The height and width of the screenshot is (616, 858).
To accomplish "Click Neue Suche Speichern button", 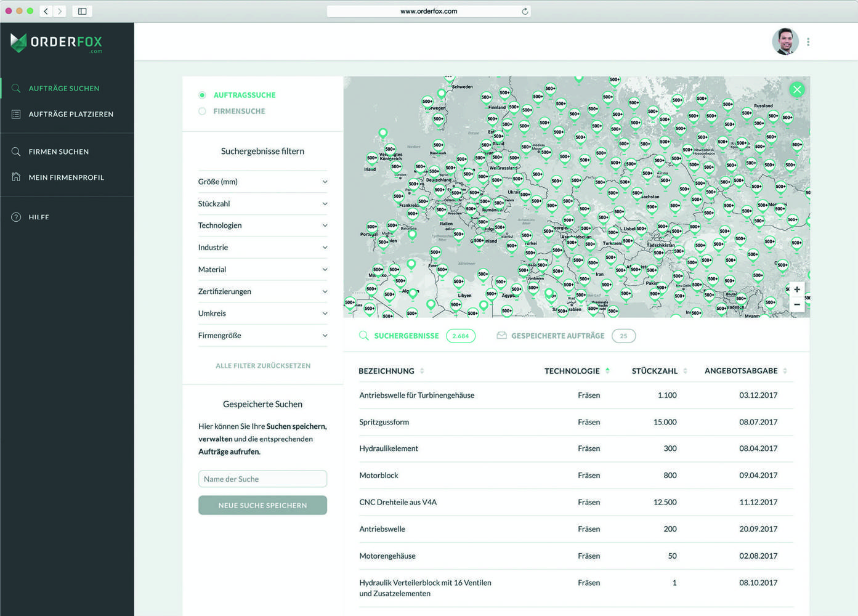I will click(262, 505).
